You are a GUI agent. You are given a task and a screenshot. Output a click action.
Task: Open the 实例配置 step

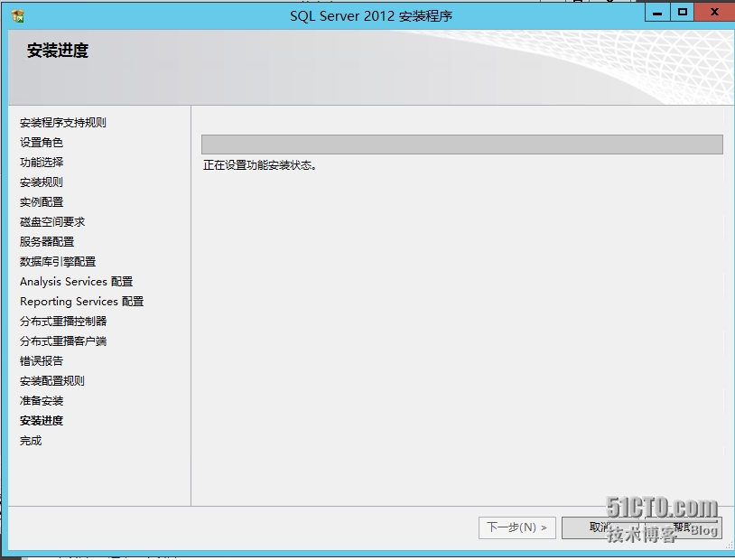coord(41,201)
